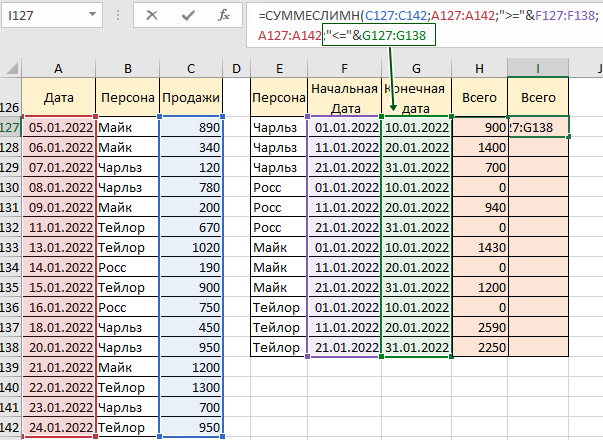This screenshot has width=603, height=440.
Task: Click sales value 750
Action: (x=191, y=308)
